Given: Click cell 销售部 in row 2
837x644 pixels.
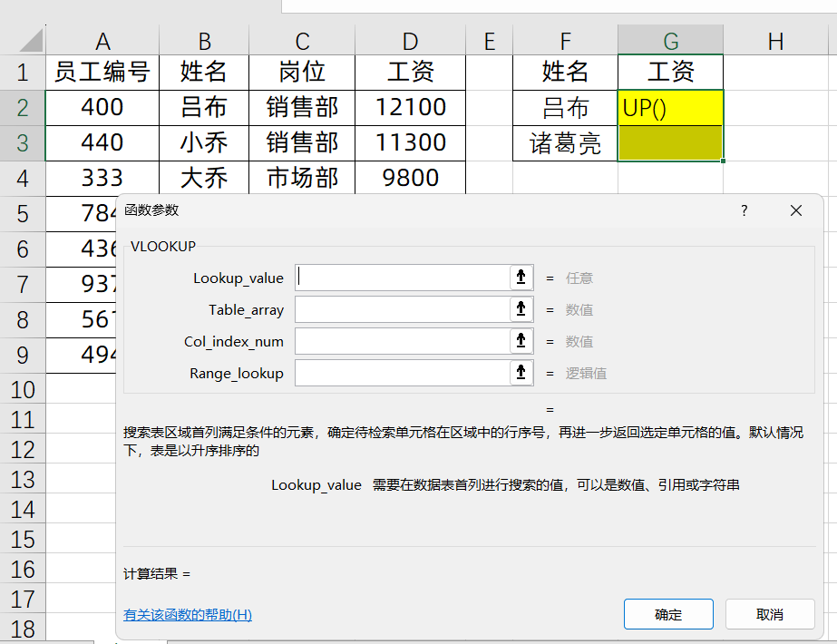Looking at the screenshot, I should pos(302,108).
